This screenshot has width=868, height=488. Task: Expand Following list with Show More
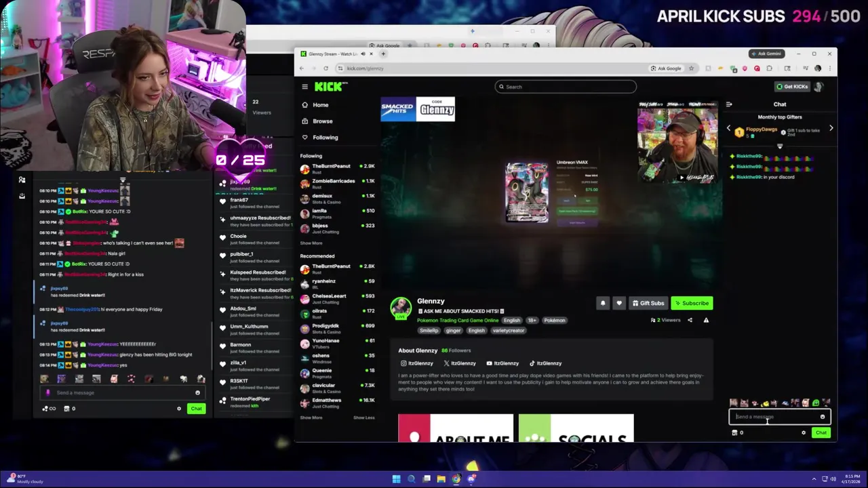pos(311,243)
